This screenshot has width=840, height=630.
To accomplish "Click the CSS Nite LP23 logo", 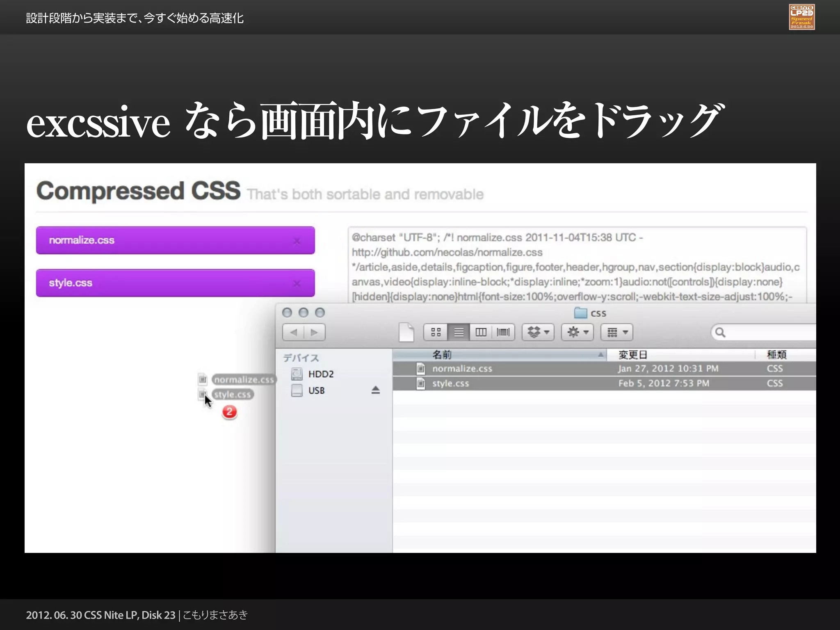I will point(802,17).
